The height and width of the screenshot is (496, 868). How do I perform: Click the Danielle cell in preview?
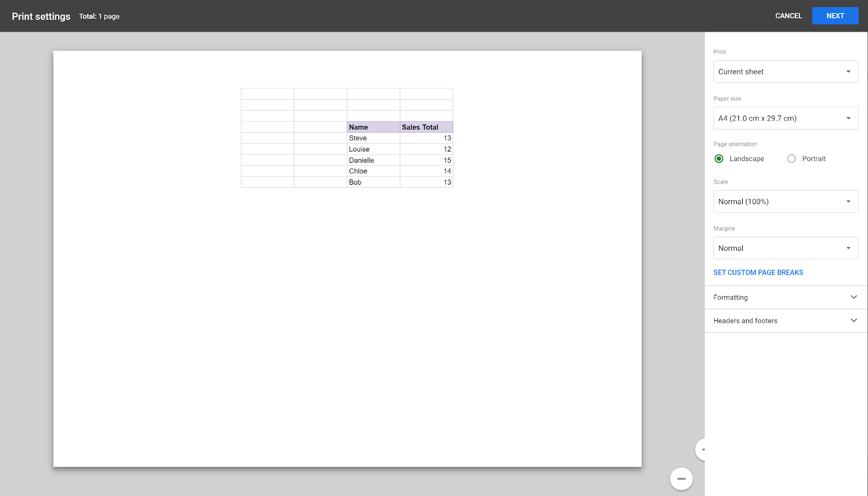[373, 160]
